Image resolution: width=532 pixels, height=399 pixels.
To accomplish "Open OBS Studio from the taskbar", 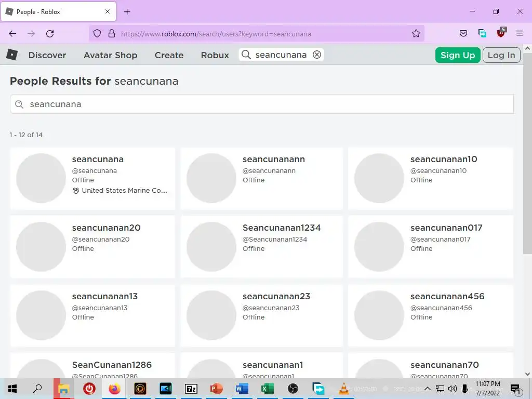I will pos(293,389).
